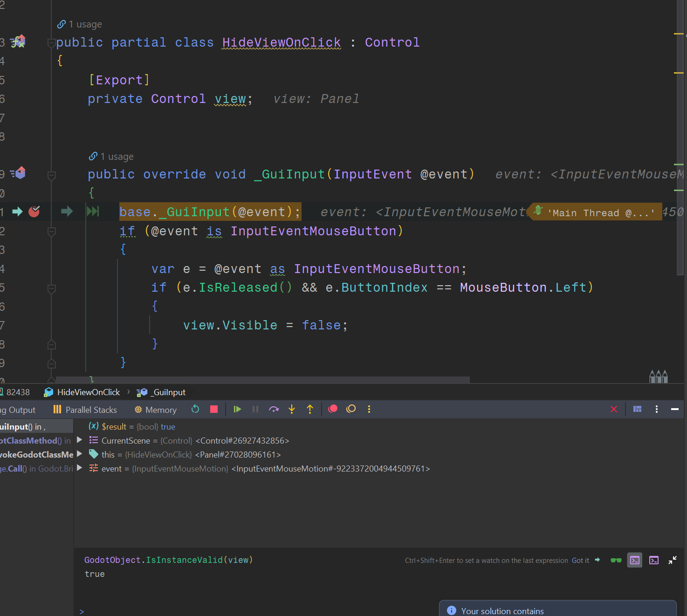
Task: Mute breakpoints with the red circle icon
Action: click(x=332, y=409)
